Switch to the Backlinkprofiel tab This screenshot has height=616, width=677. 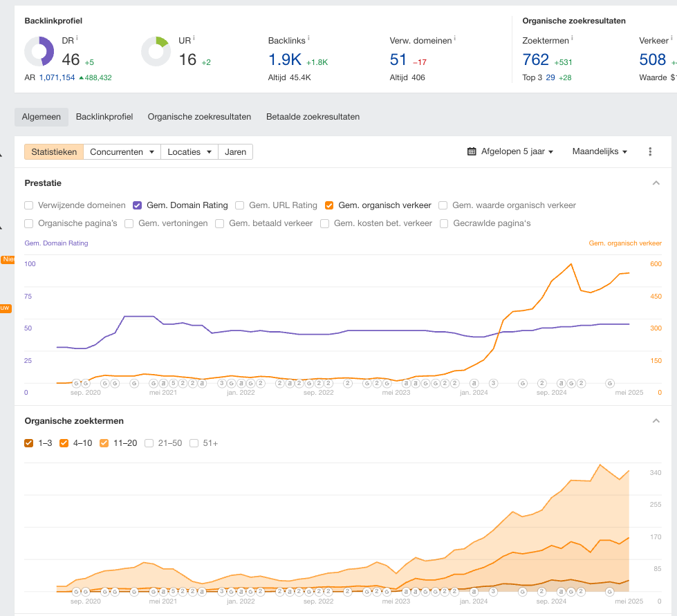coord(104,117)
